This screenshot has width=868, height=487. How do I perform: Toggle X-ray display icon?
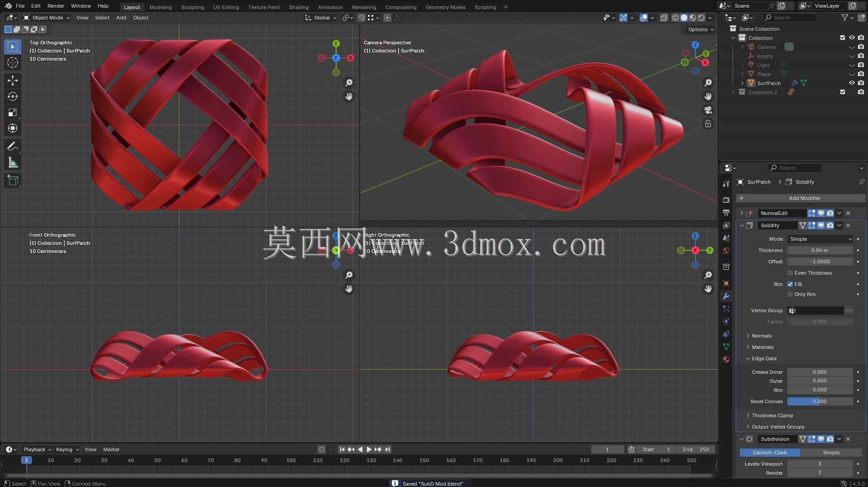pos(664,18)
